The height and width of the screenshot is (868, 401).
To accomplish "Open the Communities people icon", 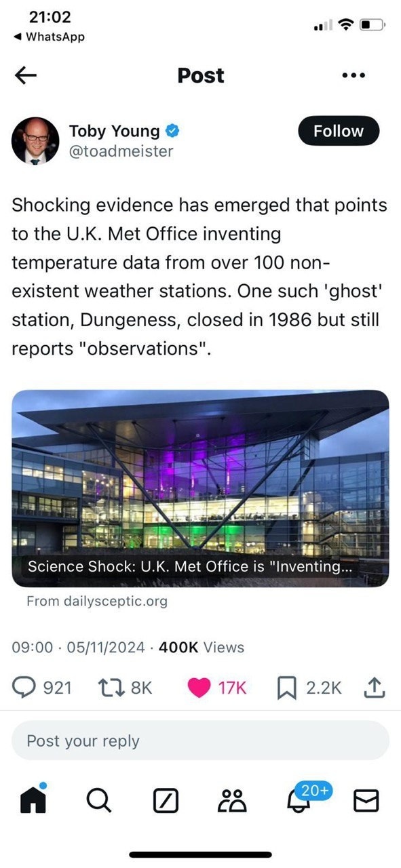I will pos(232,802).
